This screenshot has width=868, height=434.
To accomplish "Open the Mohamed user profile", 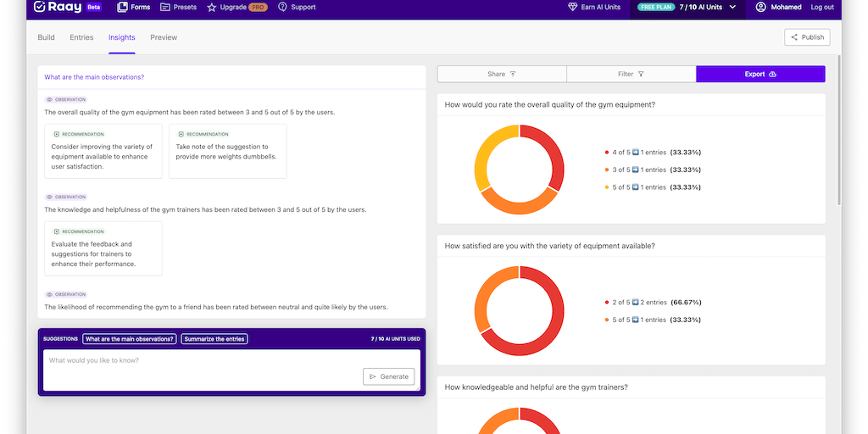I will [x=778, y=8].
